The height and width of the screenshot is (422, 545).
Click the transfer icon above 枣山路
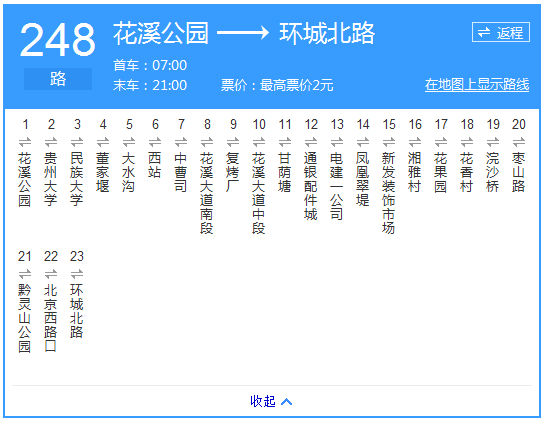[x=519, y=142]
